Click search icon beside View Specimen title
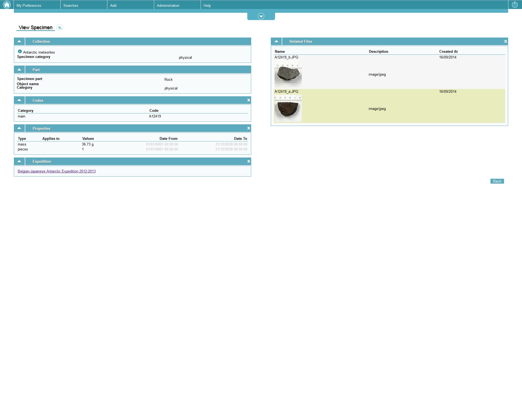The height and width of the screenshot is (420, 522). (x=60, y=27)
